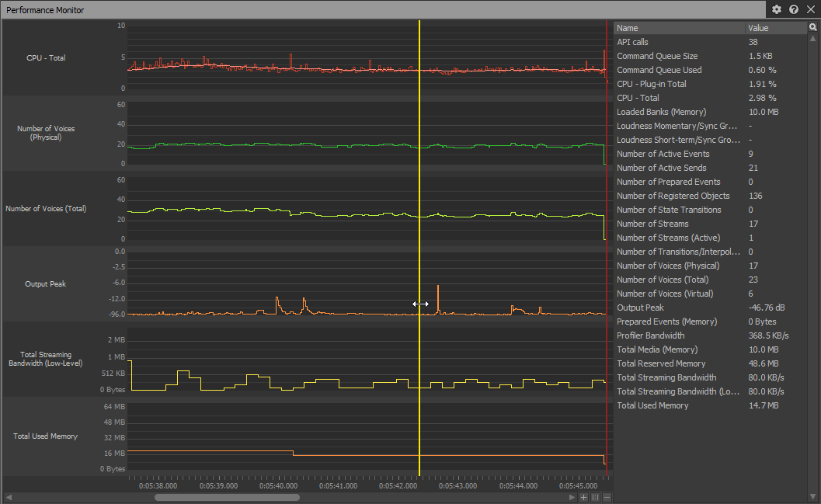Open the help question mark icon
Screen dimensions: 821x504
coord(793,10)
